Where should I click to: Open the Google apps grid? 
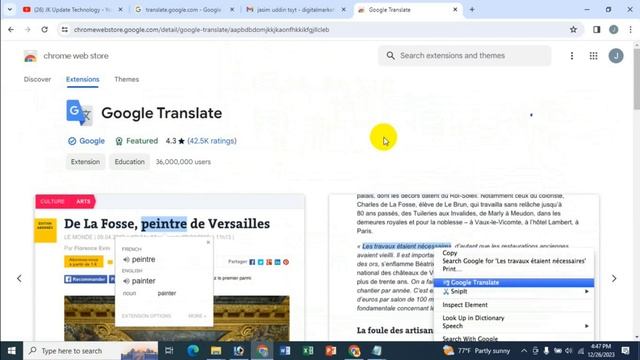[593, 56]
